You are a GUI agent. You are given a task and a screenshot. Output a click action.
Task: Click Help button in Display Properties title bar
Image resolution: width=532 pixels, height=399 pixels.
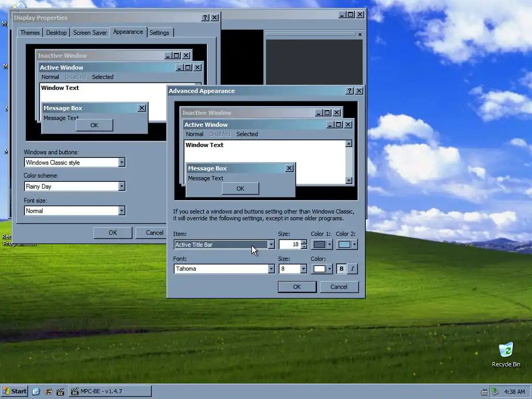click(205, 18)
